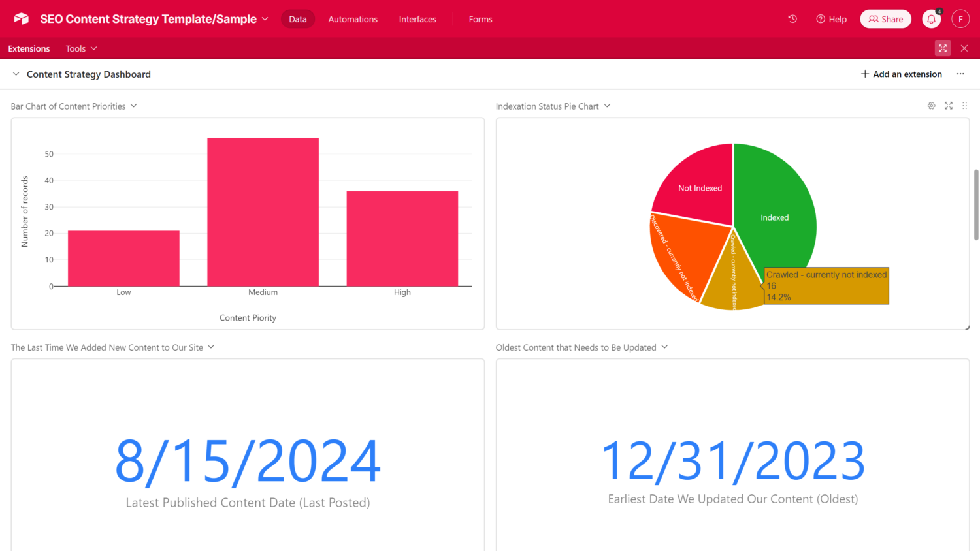This screenshot has width=980, height=551.
Task: Close the extensions panel
Action: pyautogui.click(x=964, y=48)
